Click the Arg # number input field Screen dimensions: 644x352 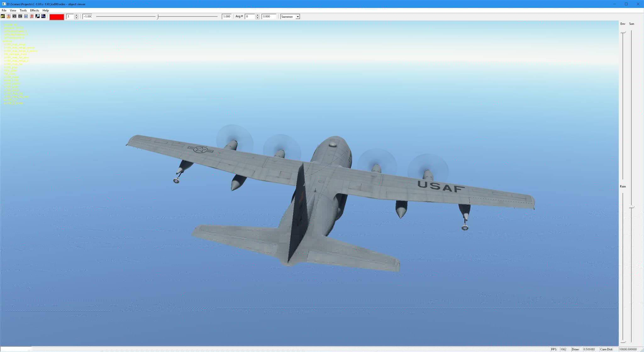(250, 17)
